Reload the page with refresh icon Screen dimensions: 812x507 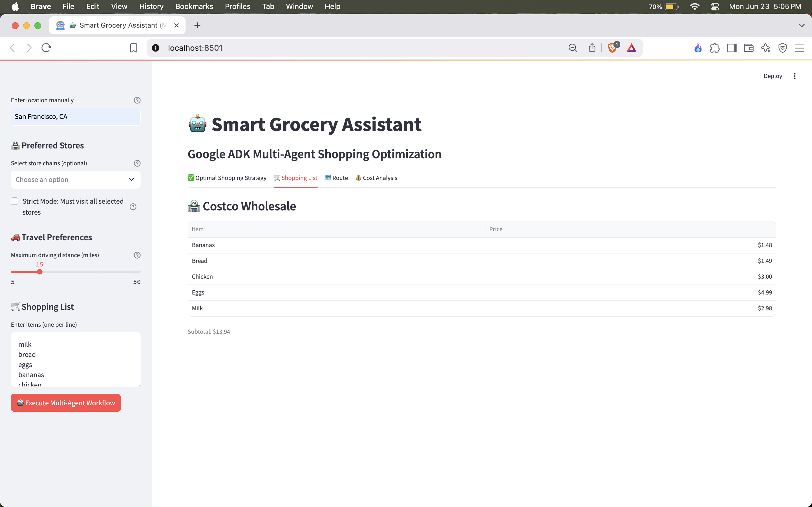pyautogui.click(x=46, y=48)
